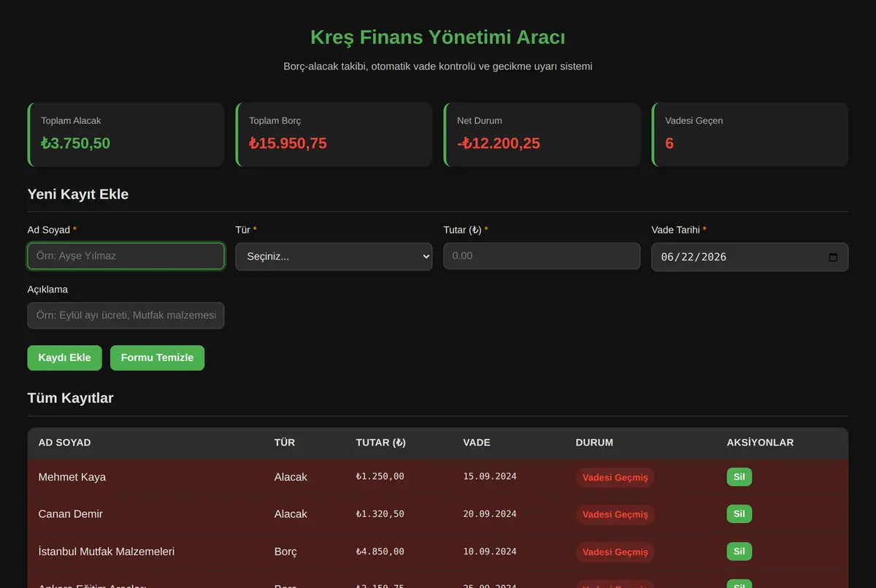Click Vadesi Geçmiş badge for İstanbul Mutfak Malzemeleri
The image size is (876, 588).
point(615,552)
